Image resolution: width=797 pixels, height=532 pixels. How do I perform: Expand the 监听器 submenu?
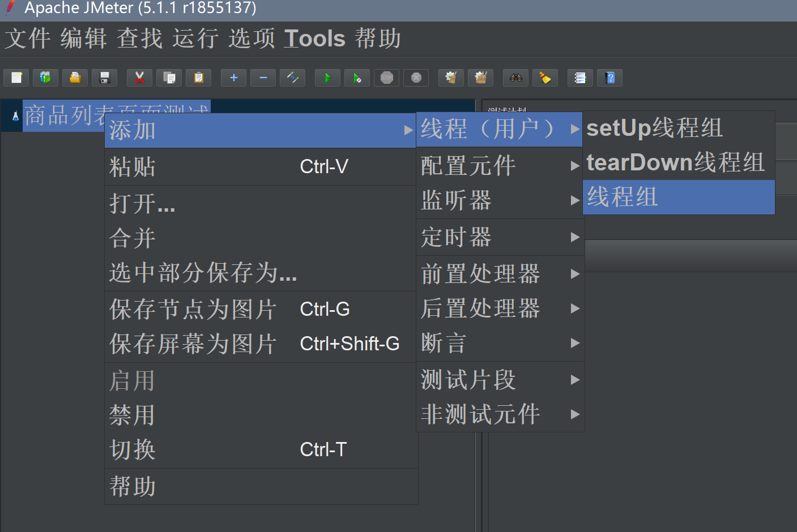(x=500, y=200)
